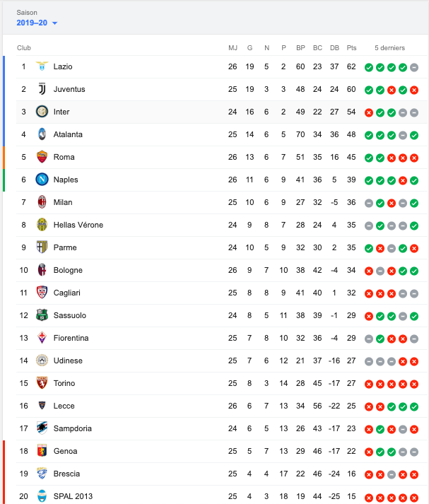Screen dimensions: 429x504
Task: Click the Lazio eagle club logo
Action: [x=42, y=66]
